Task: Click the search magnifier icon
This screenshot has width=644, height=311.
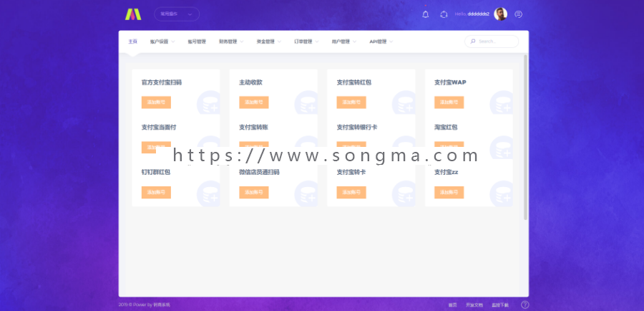Action: [473, 42]
